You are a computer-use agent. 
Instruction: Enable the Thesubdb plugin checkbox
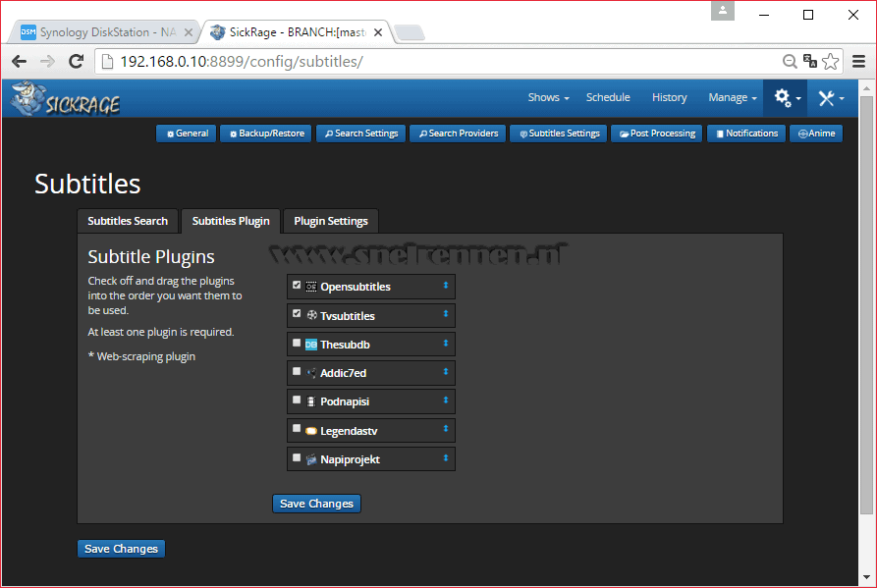[x=297, y=343]
